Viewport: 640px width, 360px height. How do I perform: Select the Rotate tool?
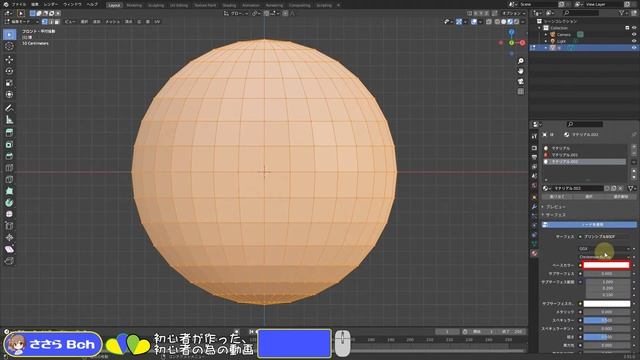9,71
